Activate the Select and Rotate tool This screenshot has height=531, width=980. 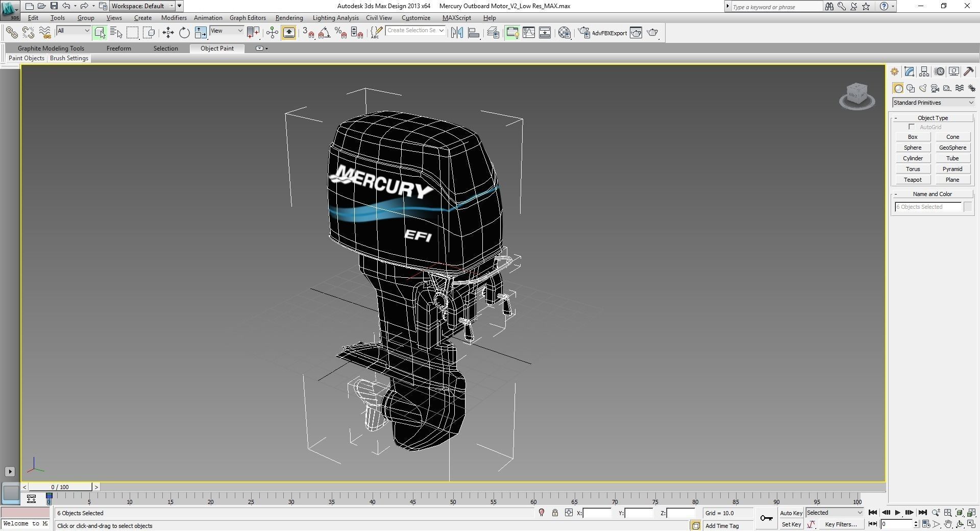184,33
